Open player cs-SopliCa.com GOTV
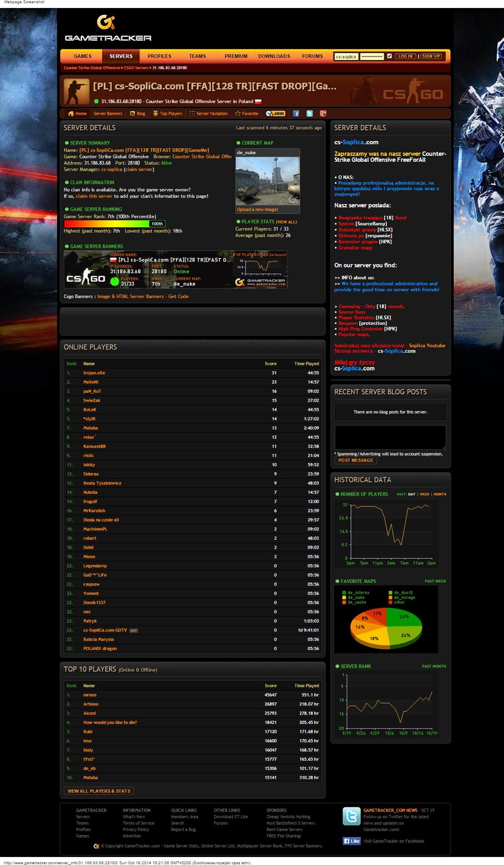The width and height of the screenshot is (504, 865). 105,630
